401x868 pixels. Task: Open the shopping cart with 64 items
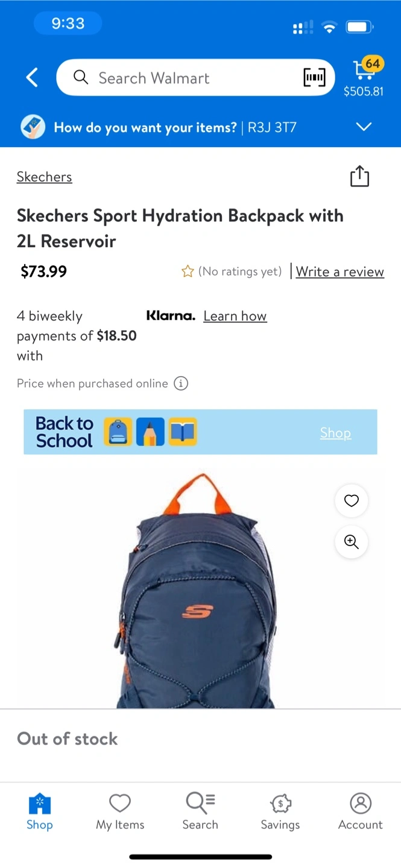(364, 78)
